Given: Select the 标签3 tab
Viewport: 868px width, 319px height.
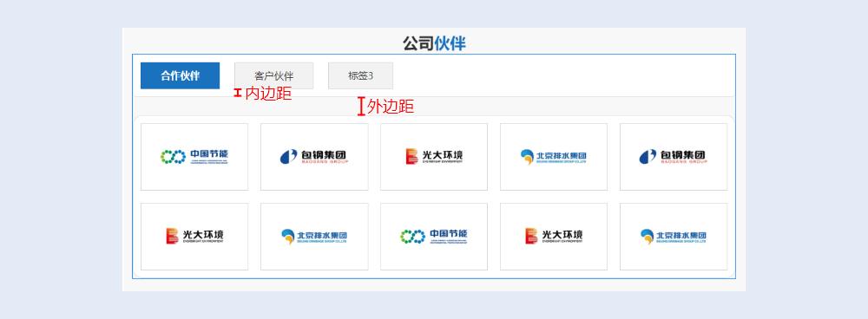Looking at the screenshot, I should pos(360,75).
